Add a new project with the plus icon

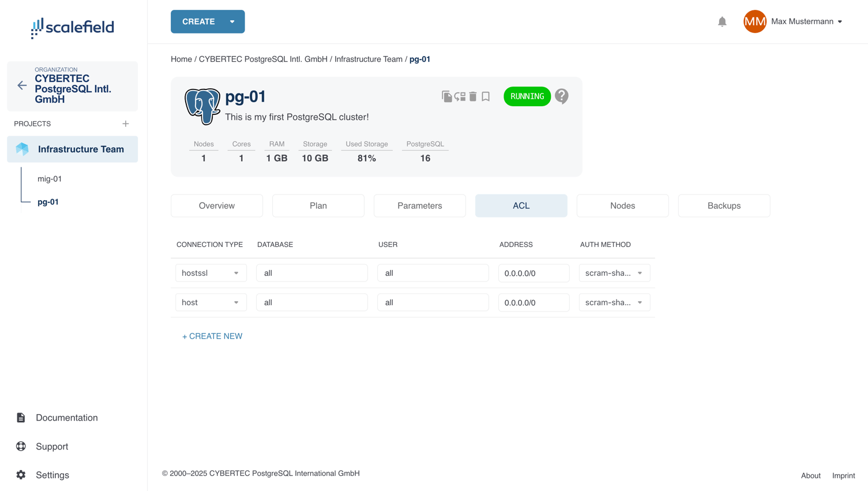coord(126,124)
